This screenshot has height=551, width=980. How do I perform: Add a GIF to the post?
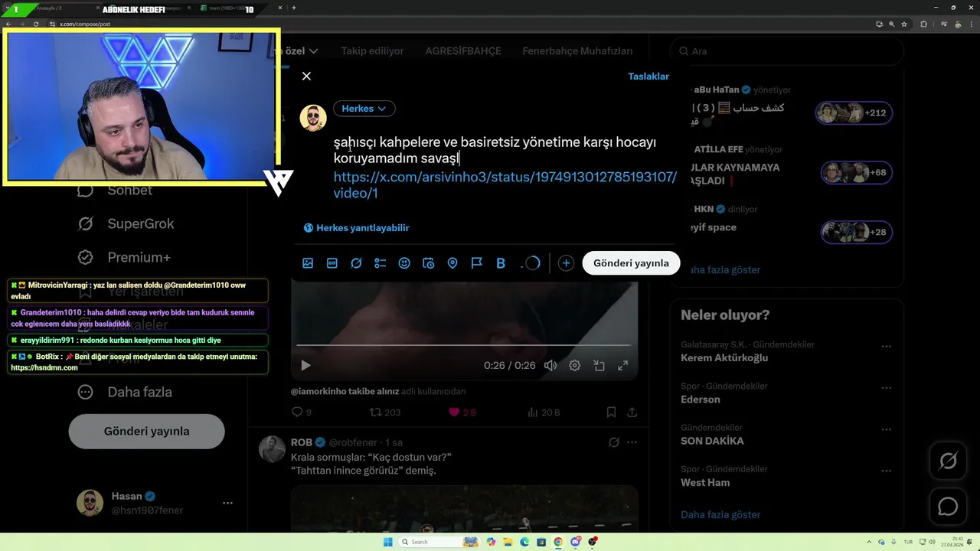click(x=332, y=263)
